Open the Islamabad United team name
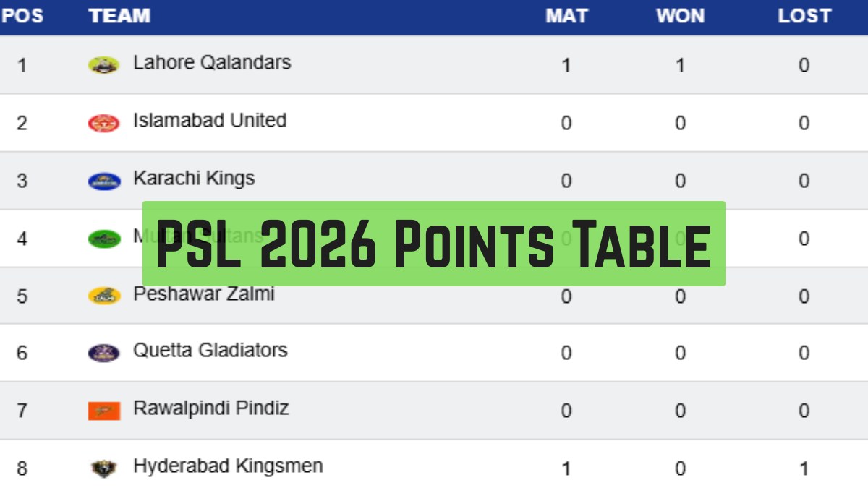Viewport: 868px width, 488px height. click(x=210, y=121)
